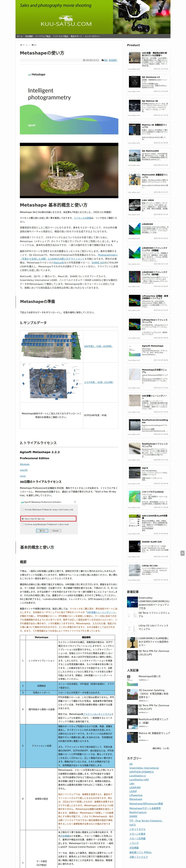Image resolution: width=186 pixels, height=868 pixels.
Task: Open the 製品サポート menu item
Action: click(76, 36)
